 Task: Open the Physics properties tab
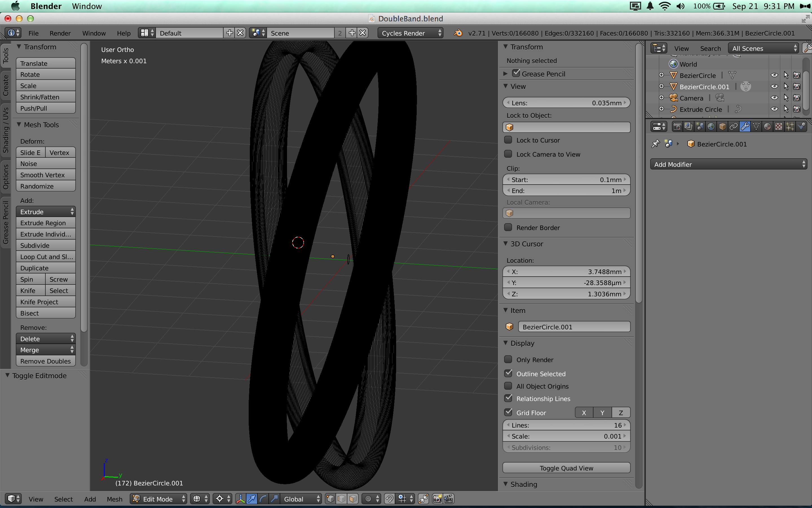[x=801, y=126]
